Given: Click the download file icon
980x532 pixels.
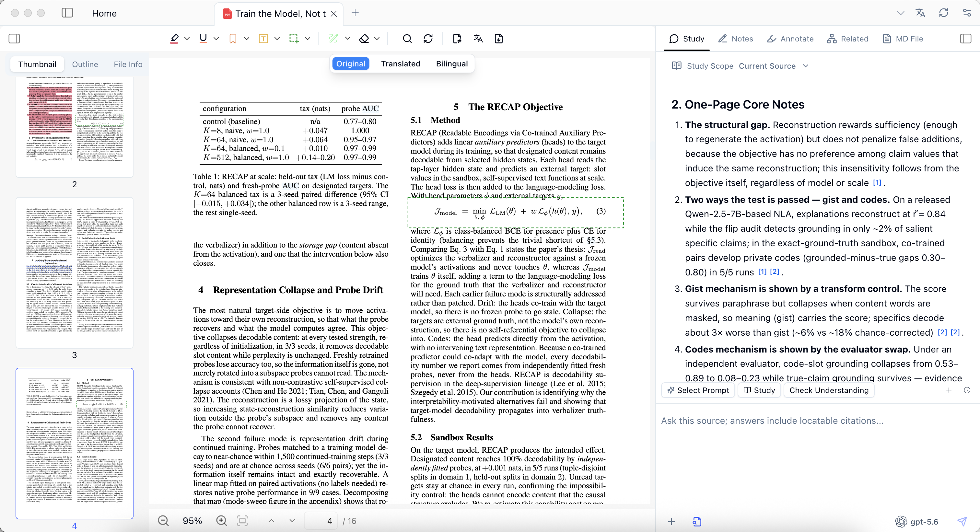Looking at the screenshot, I should point(499,39).
